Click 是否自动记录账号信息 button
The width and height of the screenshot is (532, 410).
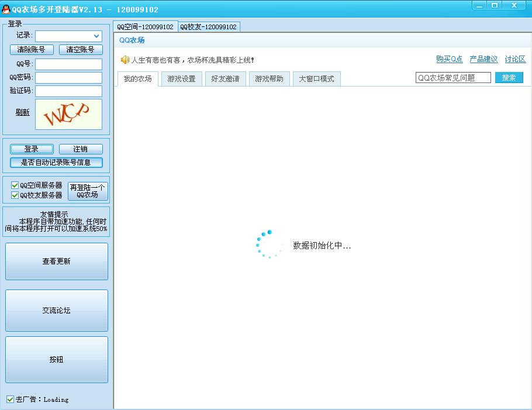[56, 163]
